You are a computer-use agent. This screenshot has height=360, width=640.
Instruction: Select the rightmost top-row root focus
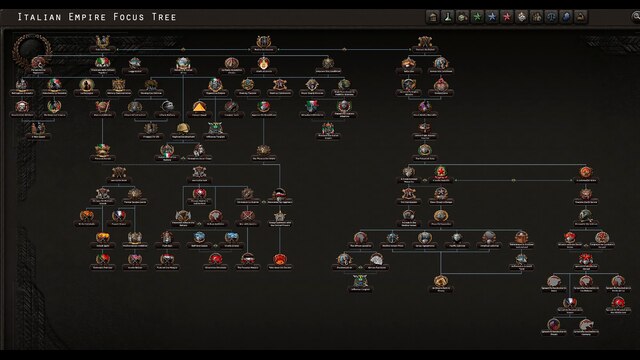click(x=424, y=42)
